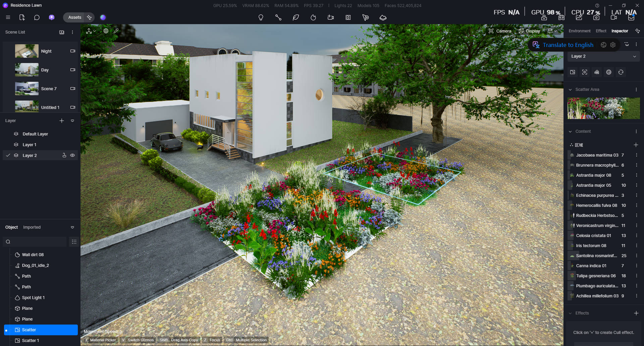
Task: Click the AI sparkle icon beside Assets
Action: click(89, 17)
